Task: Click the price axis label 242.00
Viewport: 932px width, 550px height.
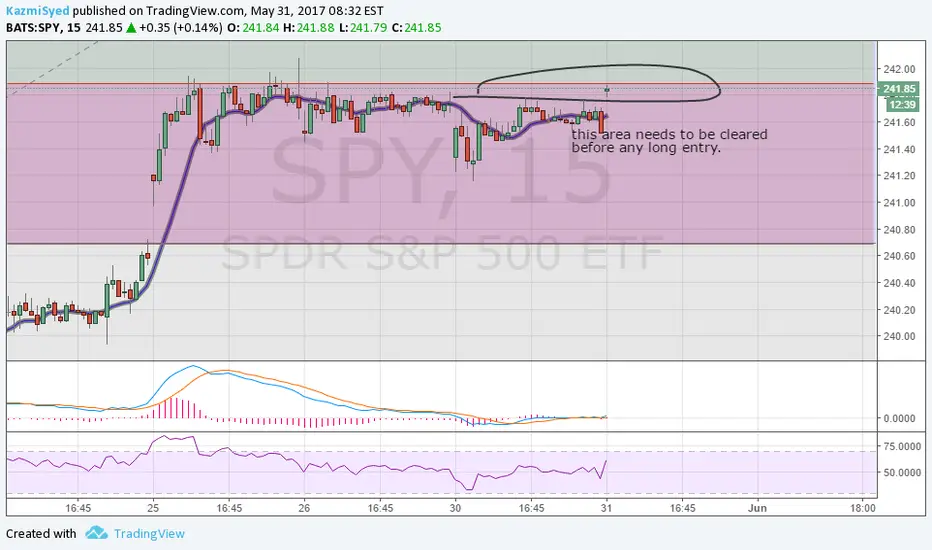Action: pos(899,69)
